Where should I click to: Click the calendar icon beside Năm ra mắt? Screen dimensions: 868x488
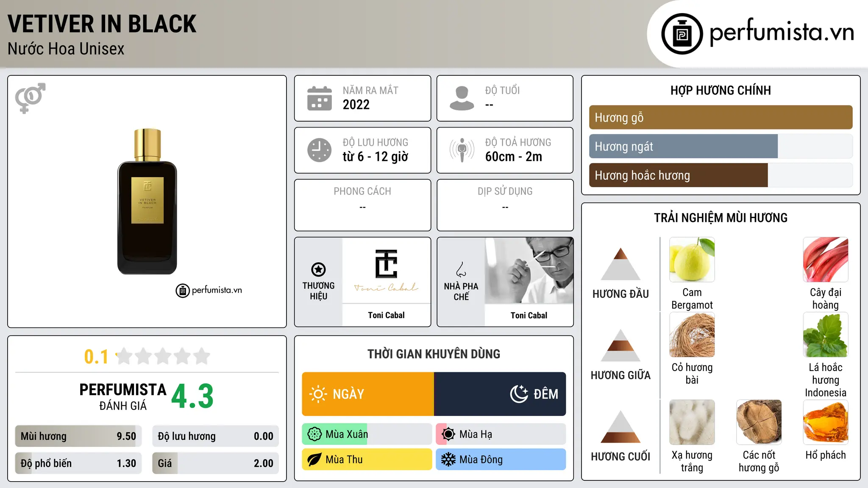coord(320,98)
